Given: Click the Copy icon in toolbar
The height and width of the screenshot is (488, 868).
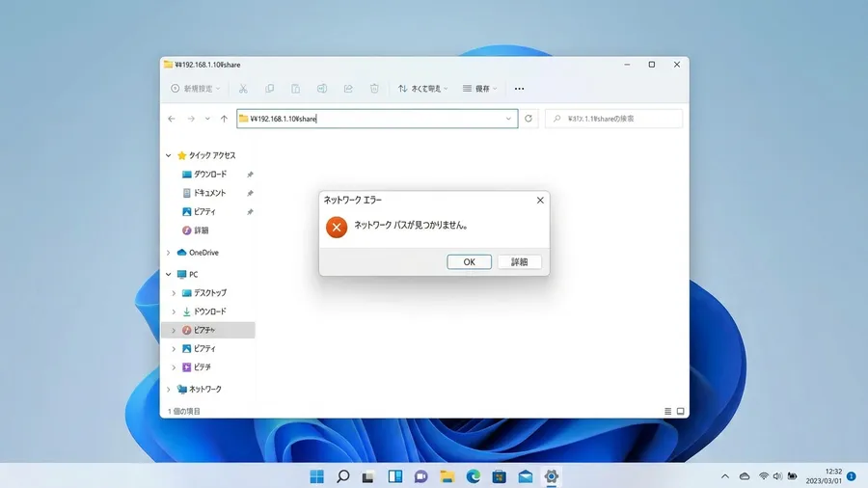Looking at the screenshot, I should [270, 89].
